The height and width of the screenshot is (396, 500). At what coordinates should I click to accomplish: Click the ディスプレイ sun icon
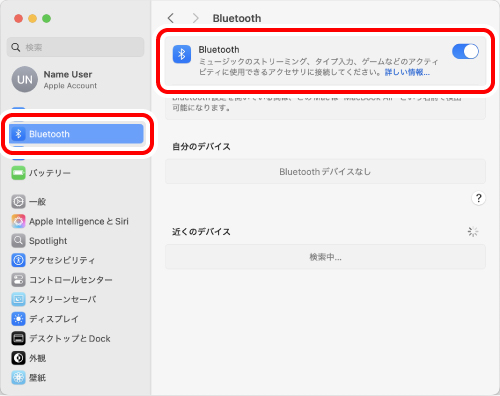[x=18, y=319]
